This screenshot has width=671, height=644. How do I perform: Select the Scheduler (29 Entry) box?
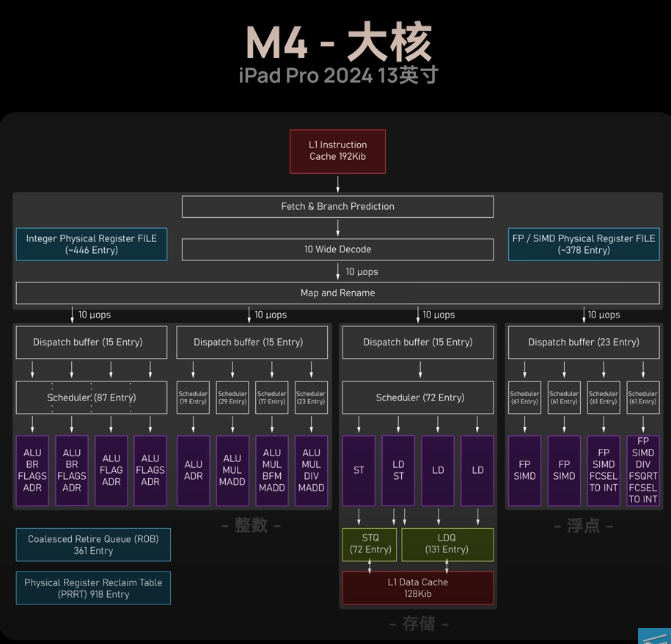tap(232, 398)
